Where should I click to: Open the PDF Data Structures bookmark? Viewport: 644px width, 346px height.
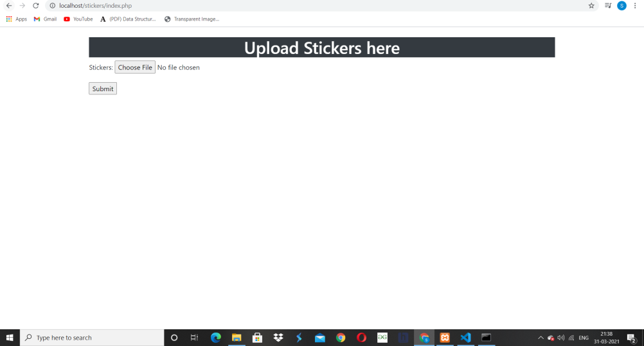click(128, 19)
